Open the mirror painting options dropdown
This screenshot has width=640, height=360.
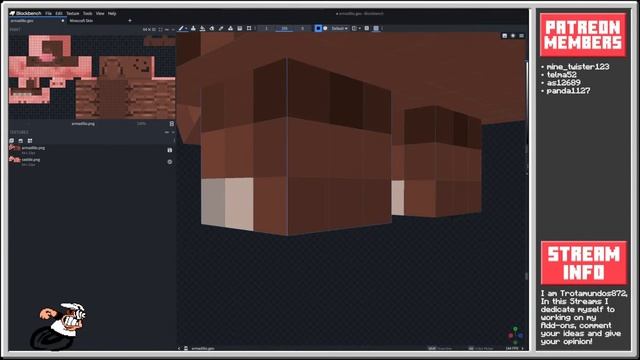coord(356,28)
